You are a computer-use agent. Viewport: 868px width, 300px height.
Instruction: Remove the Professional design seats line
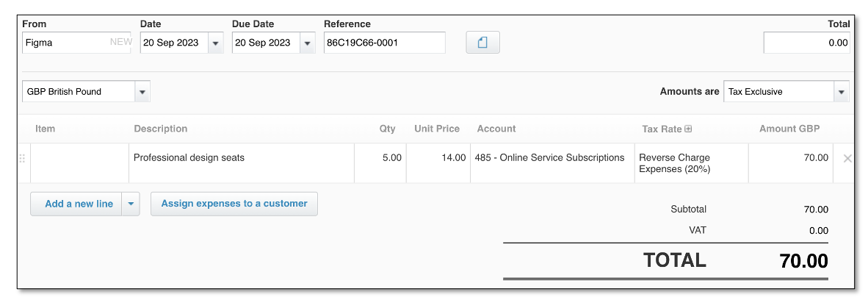[847, 159]
